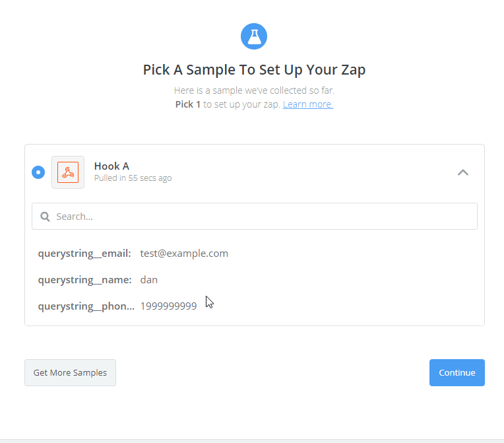Click the magnifier icon in the search box
This screenshot has height=443, width=504.
coord(45,217)
